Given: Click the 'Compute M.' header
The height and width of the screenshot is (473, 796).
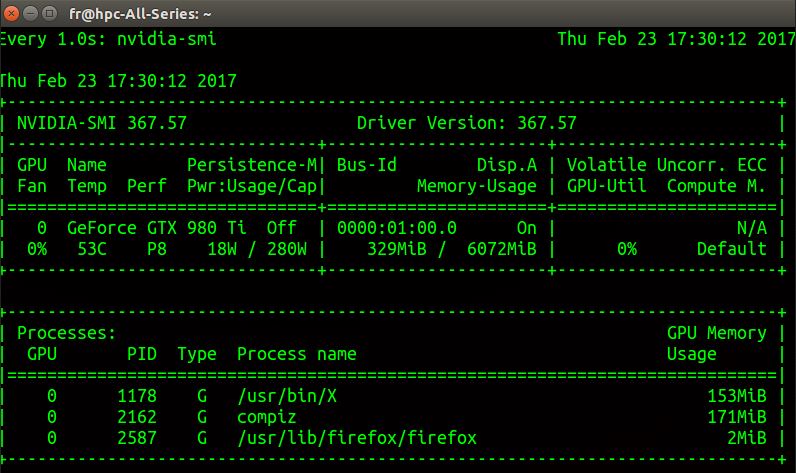Looking at the screenshot, I should click(x=716, y=186).
